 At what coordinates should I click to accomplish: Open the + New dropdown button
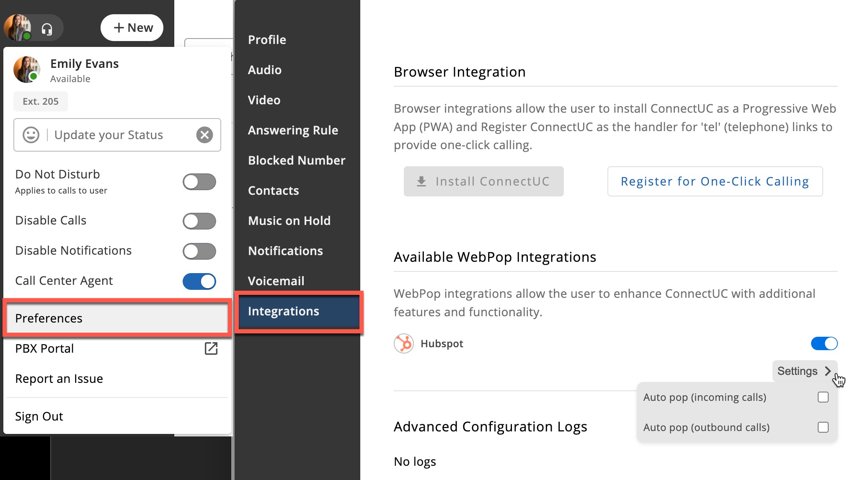coord(132,28)
